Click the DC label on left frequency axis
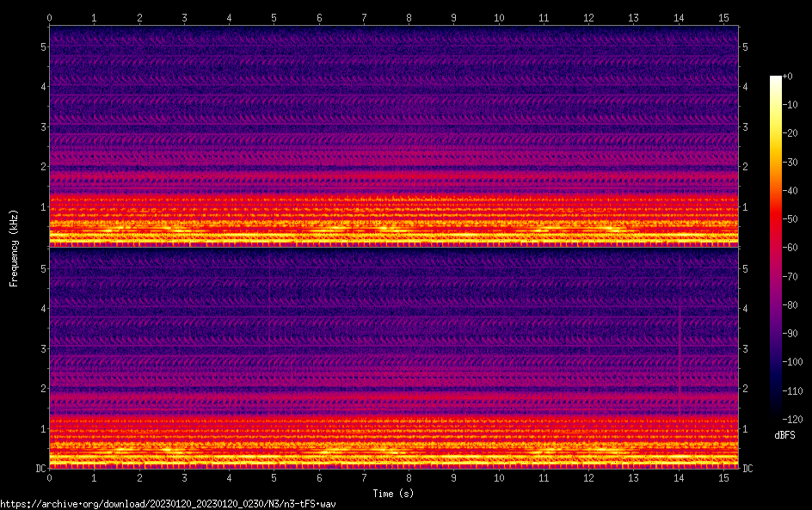This screenshot has height=510, width=812. [x=40, y=468]
